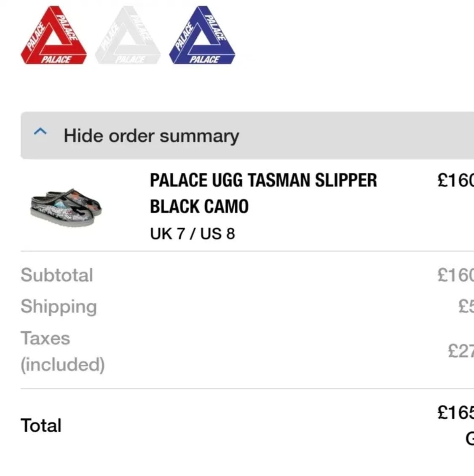
Task: Click the bold total price amount
Action: (x=455, y=412)
